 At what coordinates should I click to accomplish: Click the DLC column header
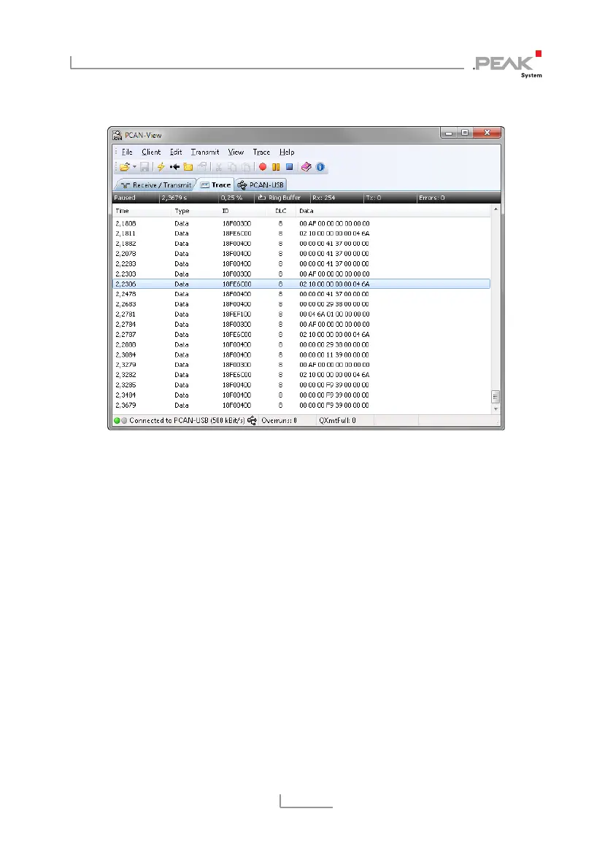[281, 211]
